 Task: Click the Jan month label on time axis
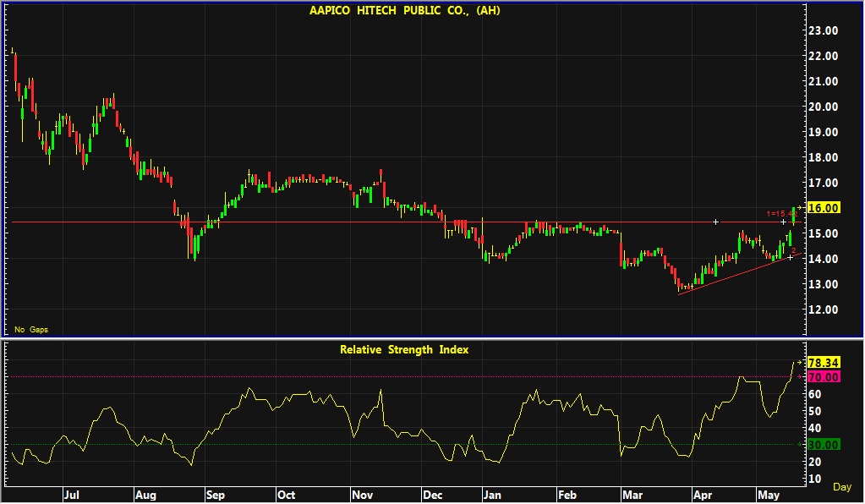click(492, 495)
